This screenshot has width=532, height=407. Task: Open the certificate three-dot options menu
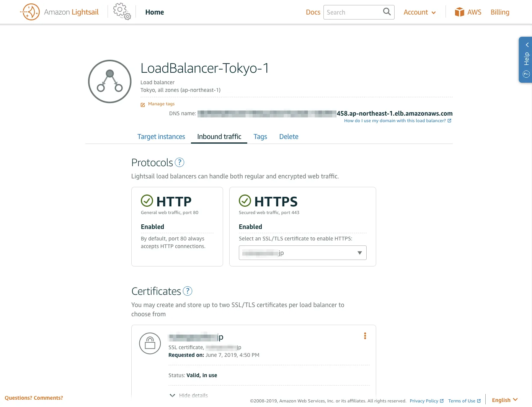[x=365, y=336]
